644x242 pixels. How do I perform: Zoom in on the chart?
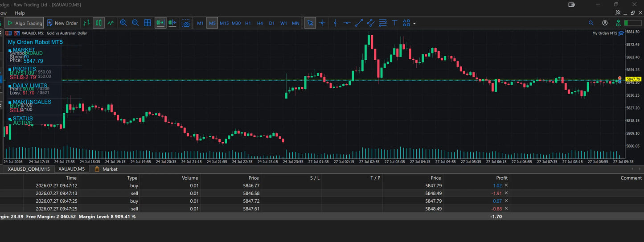(123, 23)
